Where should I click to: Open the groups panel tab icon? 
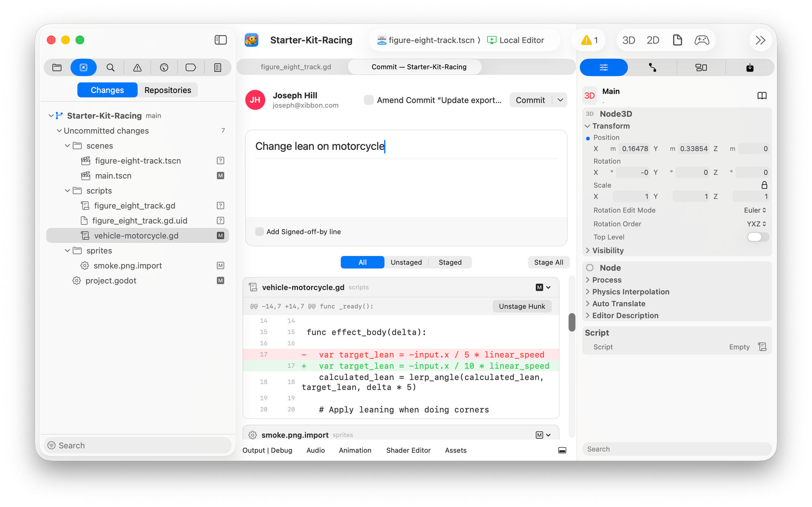click(701, 67)
